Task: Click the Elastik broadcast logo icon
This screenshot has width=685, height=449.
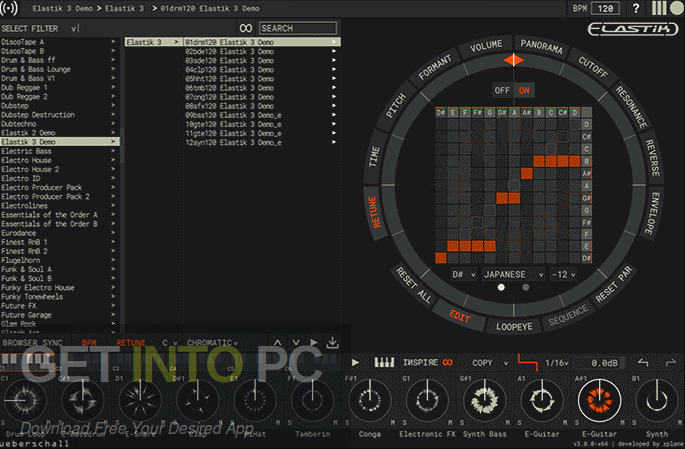Action: (x=9, y=8)
